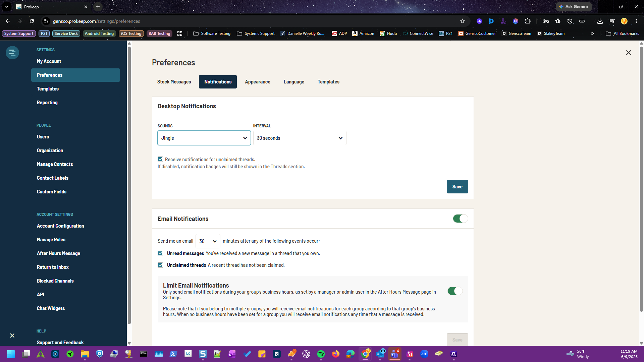The width and height of the screenshot is (644, 362).
Task: Open Microsoft Teams from the taskbar
Action: pyautogui.click(x=395, y=354)
